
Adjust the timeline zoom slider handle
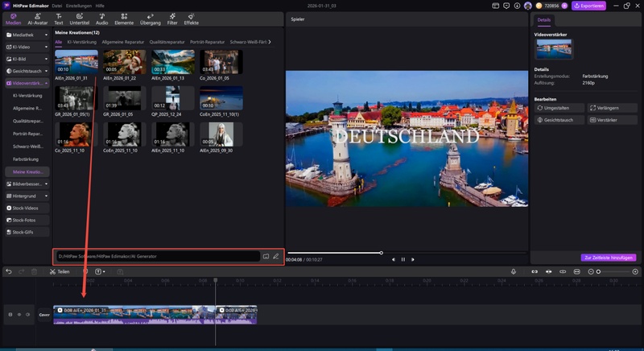[x=598, y=272]
